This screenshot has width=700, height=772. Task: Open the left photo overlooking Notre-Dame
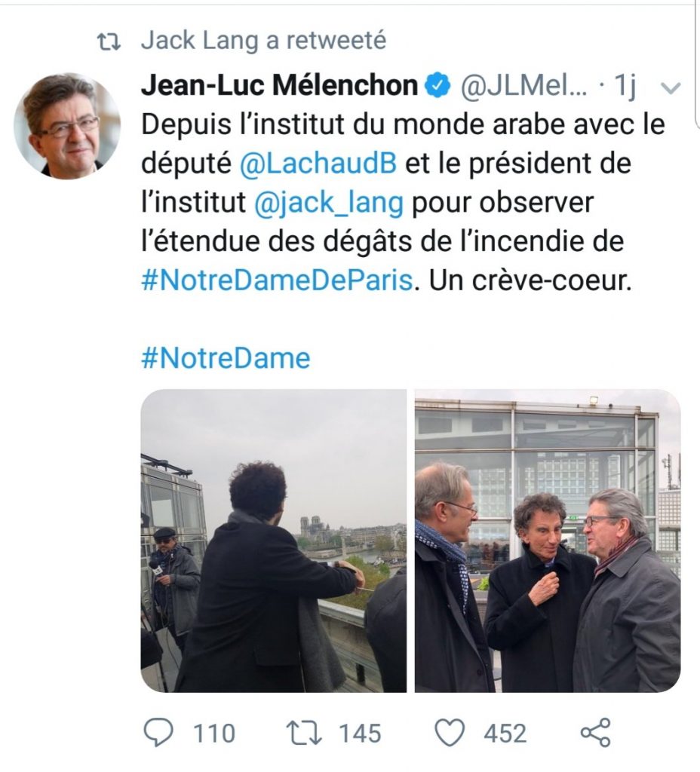[x=273, y=540]
